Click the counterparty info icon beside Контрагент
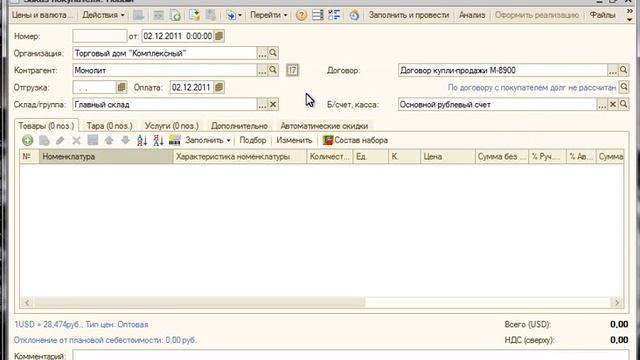This screenshot has height=360, width=640. click(x=292, y=70)
